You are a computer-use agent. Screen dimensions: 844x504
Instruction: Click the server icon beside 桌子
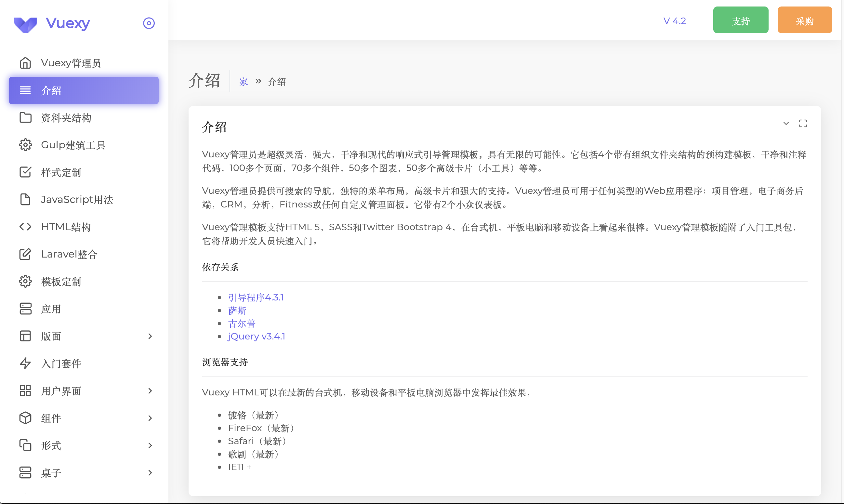pos(25,473)
